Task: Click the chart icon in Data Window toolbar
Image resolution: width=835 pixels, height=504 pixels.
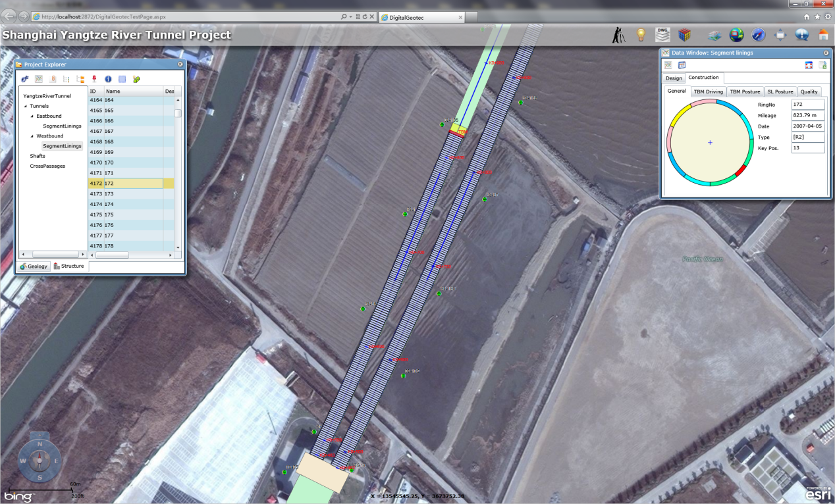Action: coord(668,65)
